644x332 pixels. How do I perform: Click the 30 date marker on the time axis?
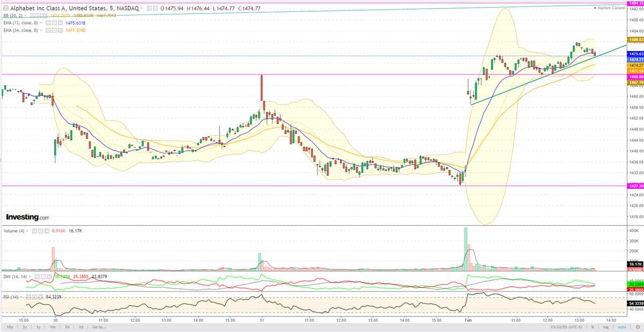pos(55,319)
